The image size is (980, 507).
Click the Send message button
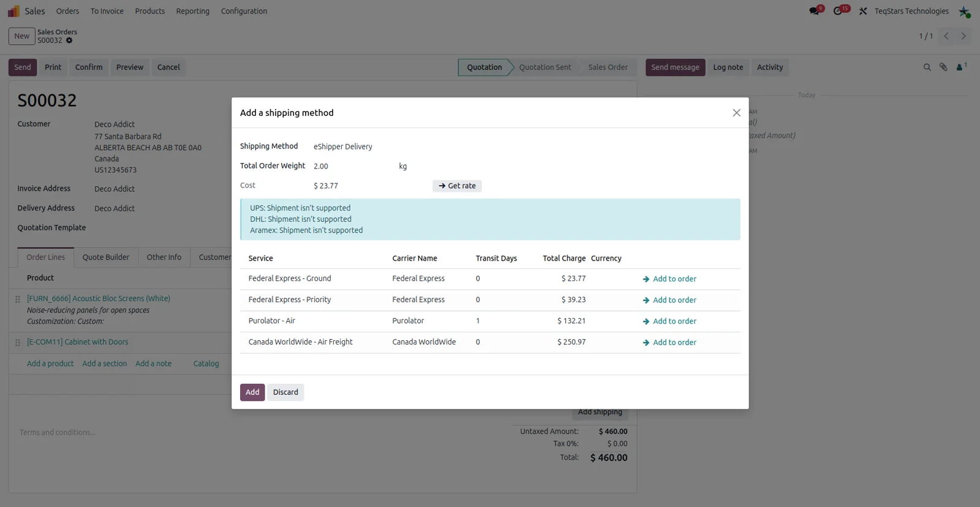coord(675,67)
